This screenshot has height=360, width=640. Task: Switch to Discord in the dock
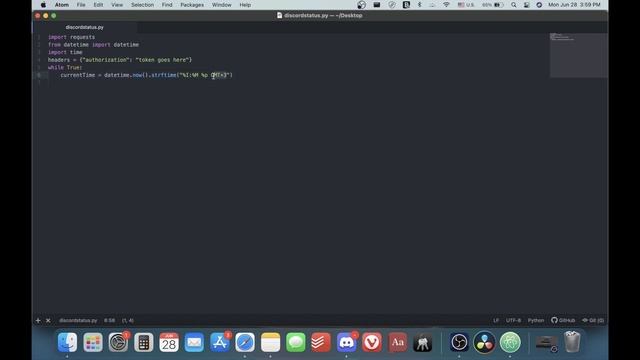coord(346,342)
